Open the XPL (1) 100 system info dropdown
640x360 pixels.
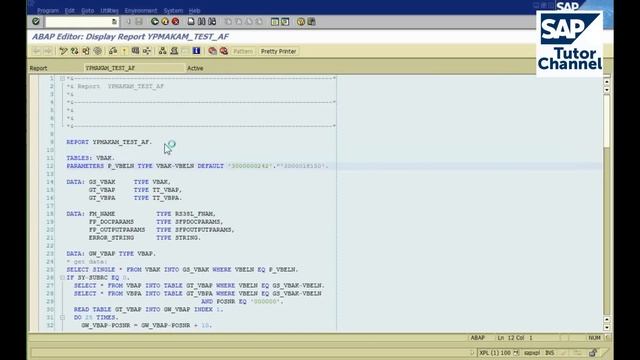(516, 353)
